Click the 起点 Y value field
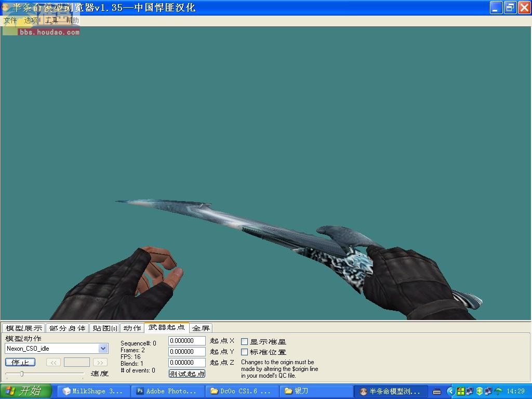Image resolution: width=532 pixels, height=399 pixels. (187, 352)
